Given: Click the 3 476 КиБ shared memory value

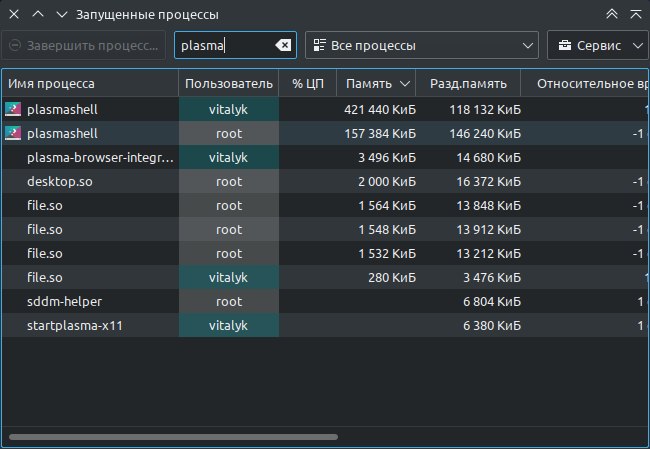Looking at the screenshot, I should point(492,277).
